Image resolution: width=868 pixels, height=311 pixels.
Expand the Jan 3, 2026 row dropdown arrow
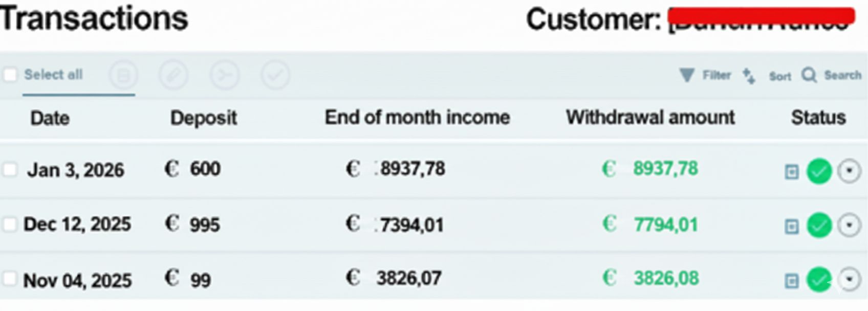pyautogui.click(x=849, y=171)
